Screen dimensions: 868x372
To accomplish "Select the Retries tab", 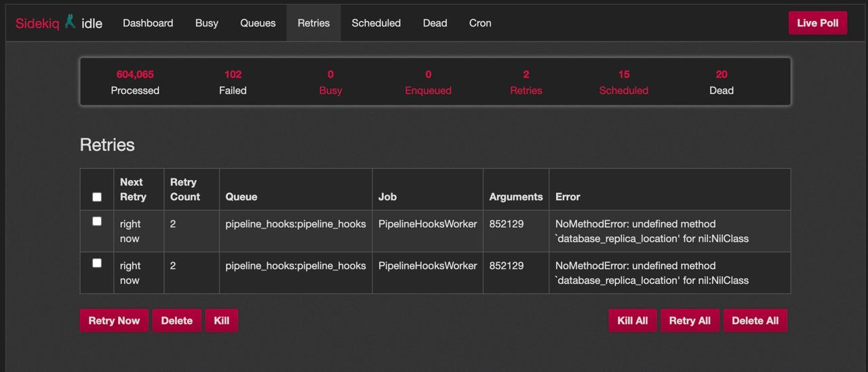I will (313, 23).
